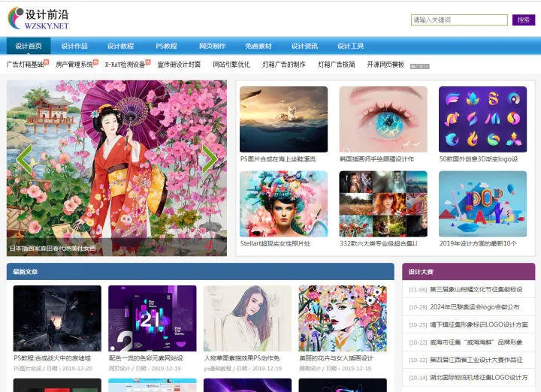Click title PS教程:合成战火中的废墟城
The width and height of the screenshot is (541, 392).
click(x=52, y=358)
